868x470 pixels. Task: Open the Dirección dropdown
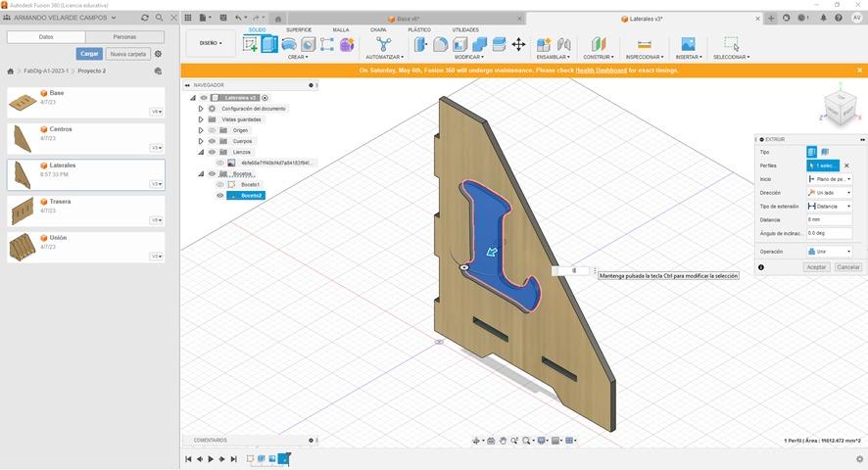[x=829, y=193]
